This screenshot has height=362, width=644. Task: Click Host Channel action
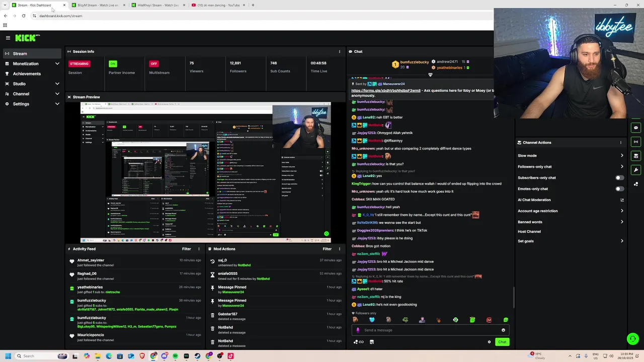pos(529,232)
